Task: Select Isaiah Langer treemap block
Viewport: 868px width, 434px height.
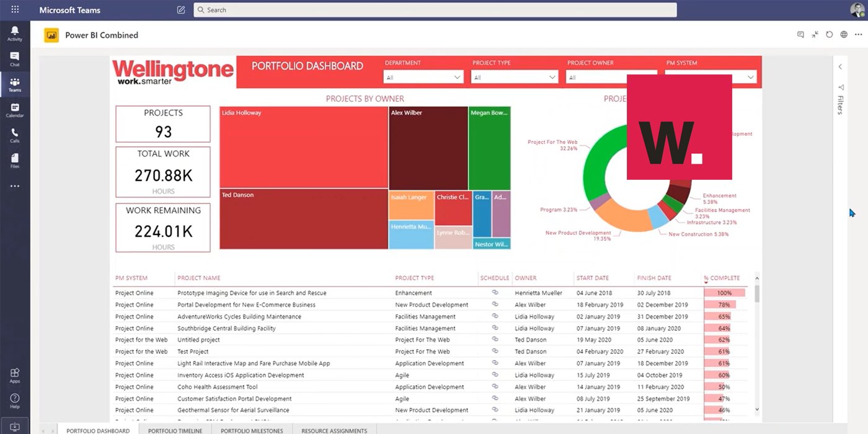Action: [x=412, y=205]
